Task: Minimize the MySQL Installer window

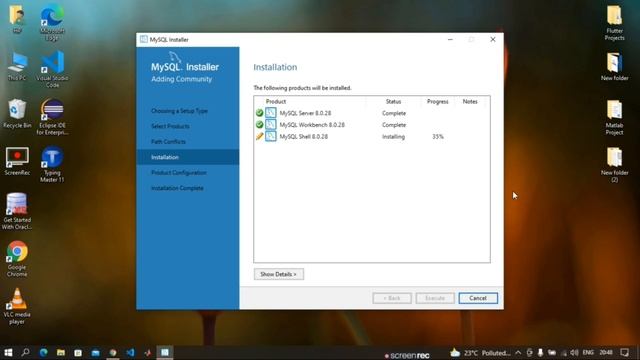Action: tap(450, 40)
